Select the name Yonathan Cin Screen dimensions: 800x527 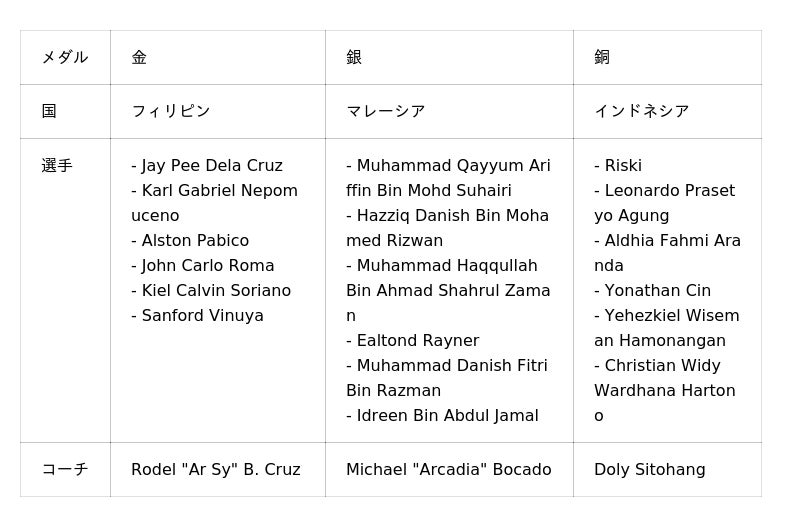click(x=657, y=291)
